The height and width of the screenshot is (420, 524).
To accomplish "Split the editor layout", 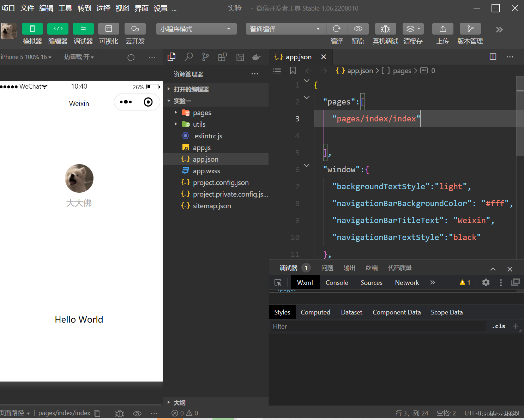I will (493, 57).
